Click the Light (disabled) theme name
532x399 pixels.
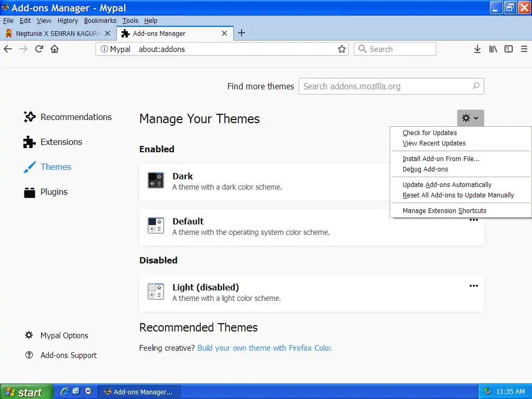click(x=206, y=287)
